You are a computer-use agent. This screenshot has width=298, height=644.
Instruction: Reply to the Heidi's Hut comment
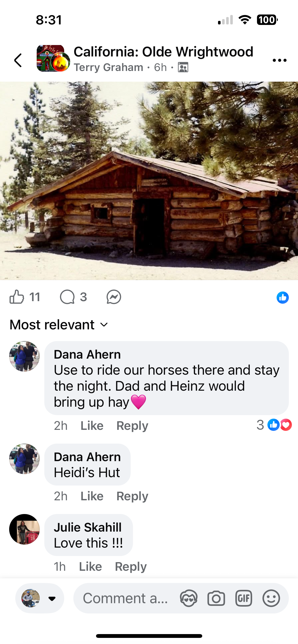pos(132,496)
